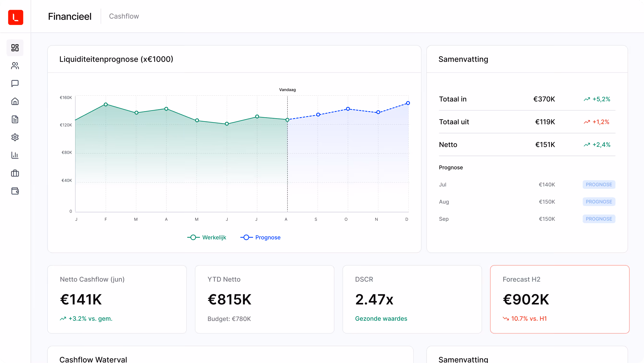
Task: Click the Cashflow Waterval heading
Action: pos(93,359)
